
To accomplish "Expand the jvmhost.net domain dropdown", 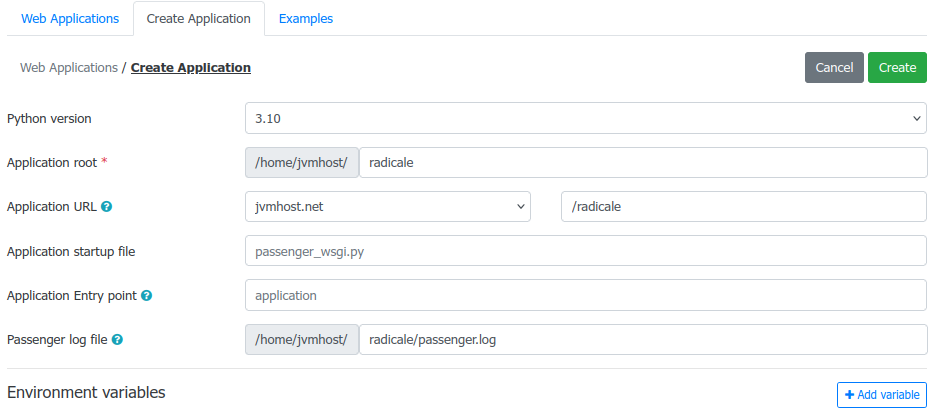I will 387,207.
